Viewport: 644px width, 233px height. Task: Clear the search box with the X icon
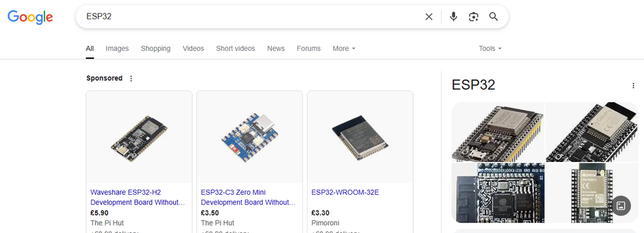(429, 17)
